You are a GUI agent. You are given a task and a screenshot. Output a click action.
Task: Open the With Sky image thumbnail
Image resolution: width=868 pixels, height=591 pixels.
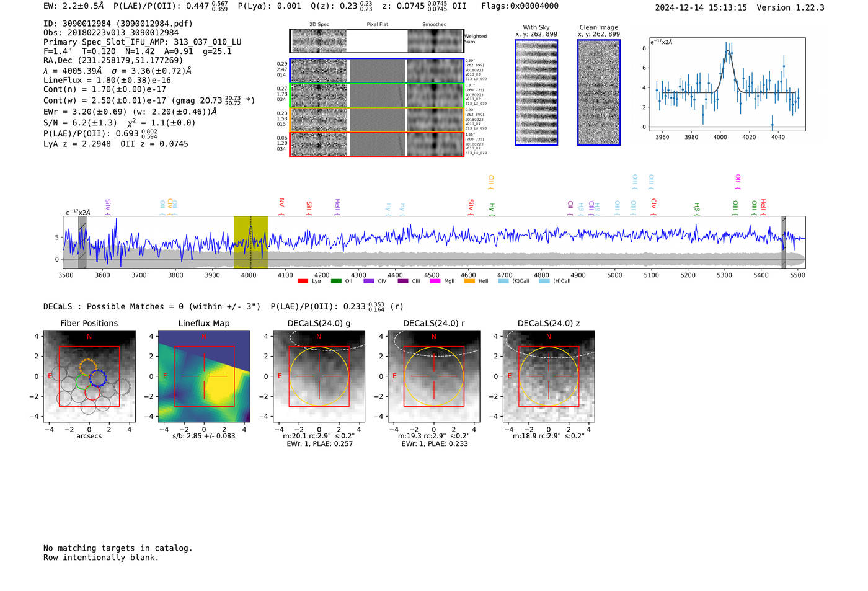coord(536,92)
